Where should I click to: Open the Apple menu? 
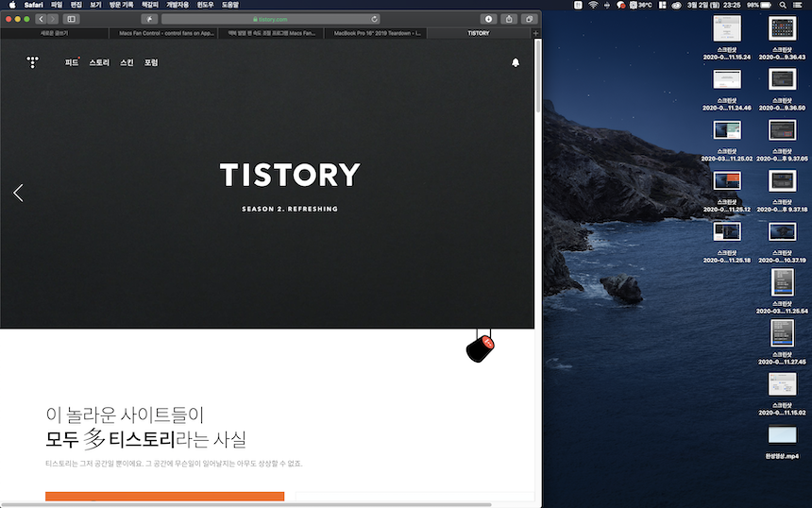click(x=12, y=5)
